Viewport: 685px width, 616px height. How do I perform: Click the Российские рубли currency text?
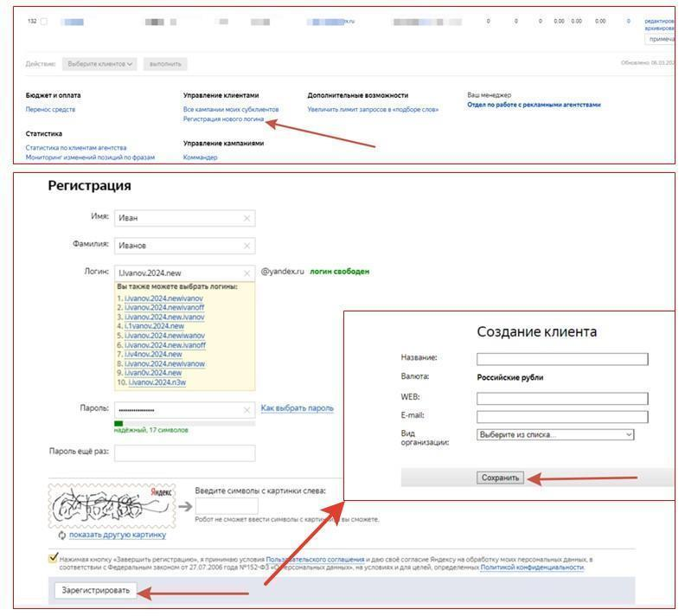pyautogui.click(x=510, y=378)
